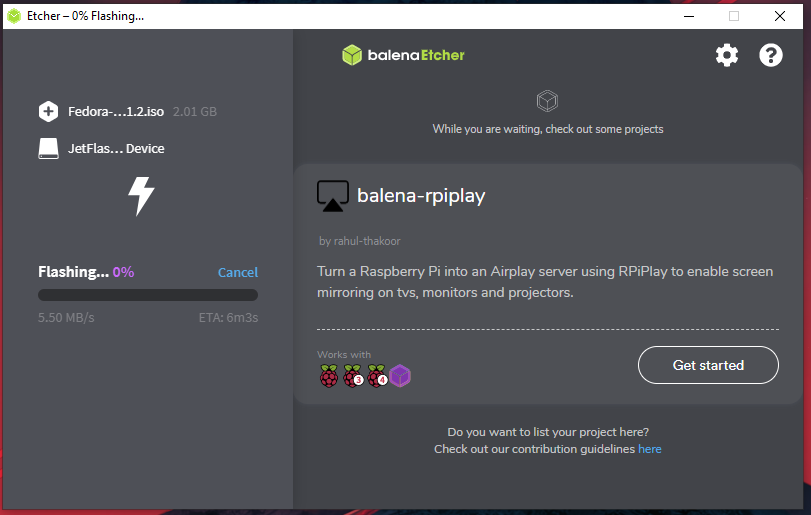Image resolution: width=811 pixels, height=515 pixels.
Task: Click the 5.50 MB/s speed readout
Action: (x=66, y=317)
